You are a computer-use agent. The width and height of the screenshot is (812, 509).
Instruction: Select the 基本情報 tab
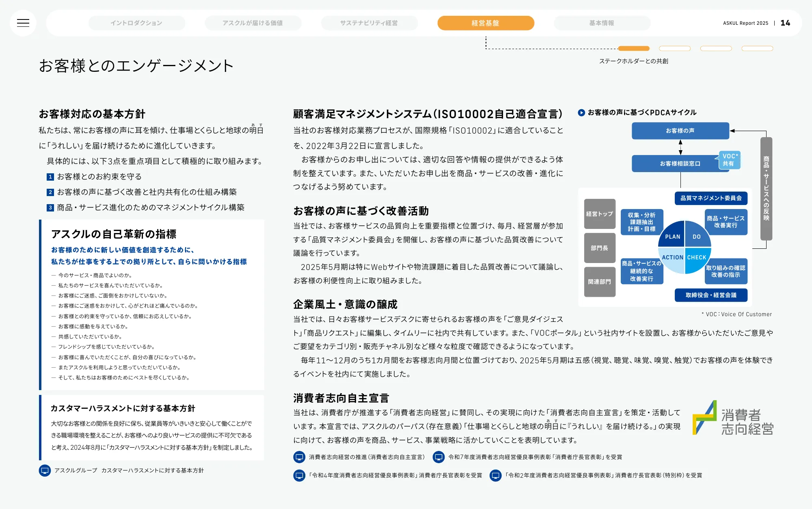(x=602, y=23)
